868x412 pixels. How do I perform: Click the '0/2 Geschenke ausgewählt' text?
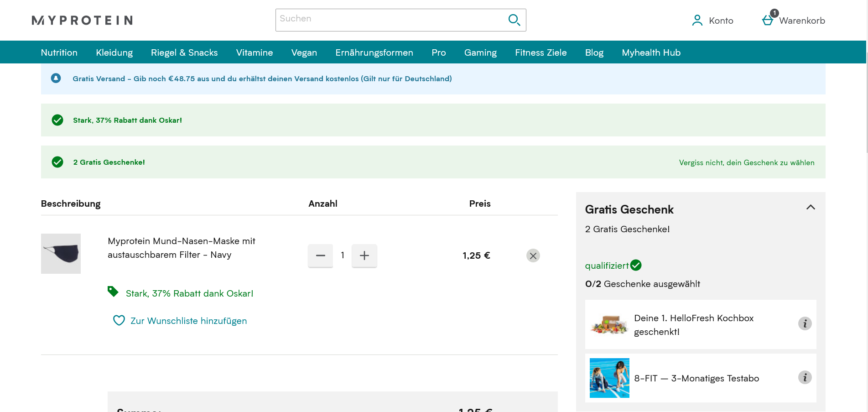point(643,284)
